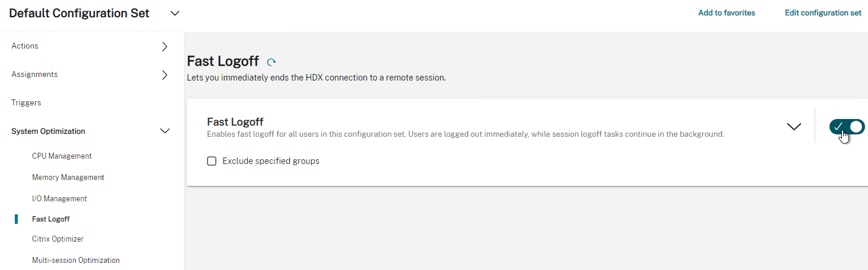Check the Exclude specified groups checkbox
This screenshot has height=270, width=868.
click(x=212, y=161)
